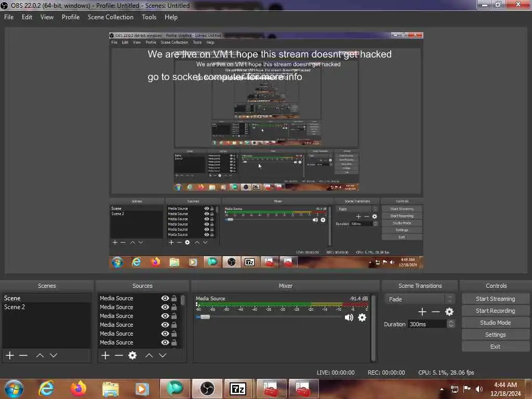This screenshot has height=399, width=532.
Task: Open source properties with the Sources gear icon
Action: pos(132,355)
